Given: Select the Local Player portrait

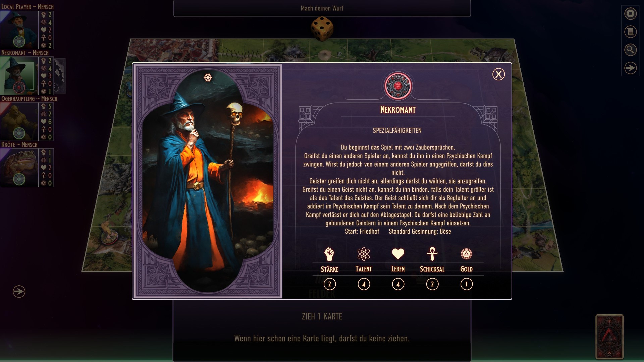Looking at the screenshot, I should 19,30.
